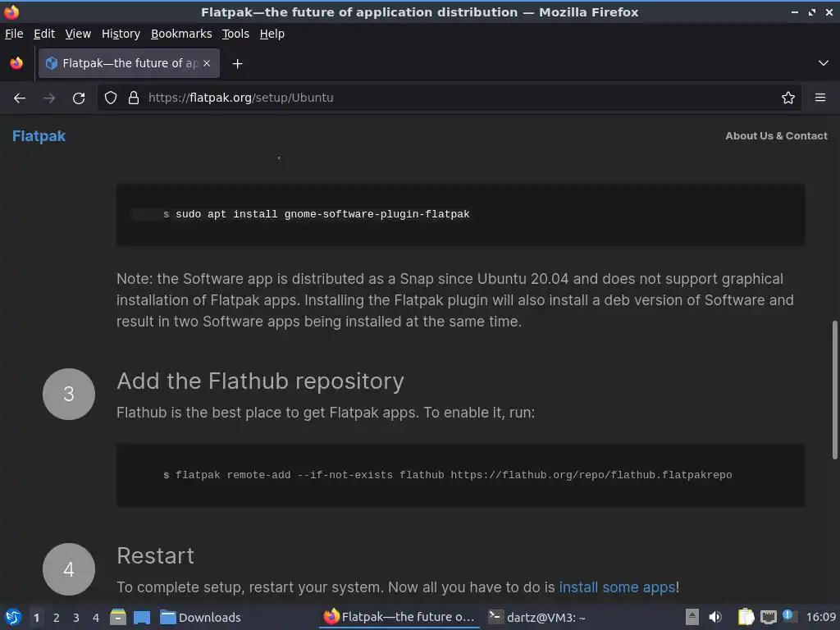Open the Help menu
840x630 pixels.
[x=272, y=34]
